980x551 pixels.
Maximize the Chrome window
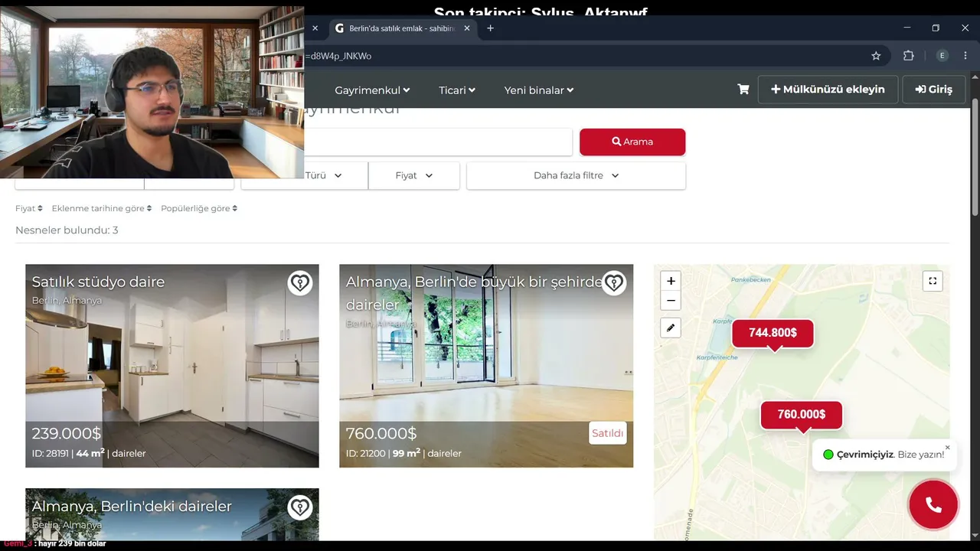pos(936,28)
